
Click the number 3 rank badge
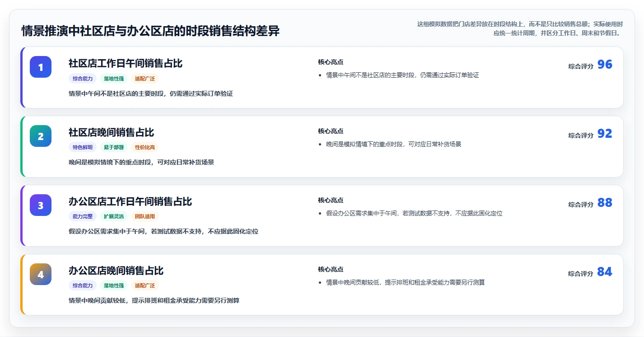pyautogui.click(x=41, y=205)
